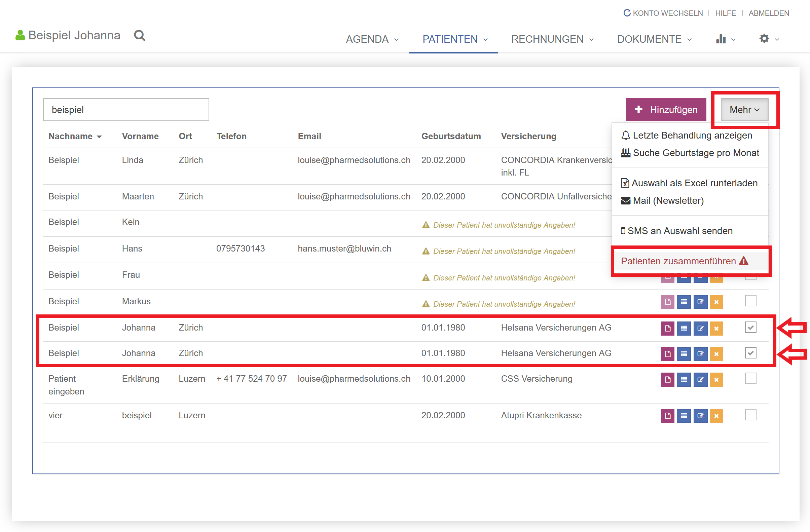Sort by the Nachname column arrow
Viewport: 810px width, 532px height.
click(x=99, y=137)
